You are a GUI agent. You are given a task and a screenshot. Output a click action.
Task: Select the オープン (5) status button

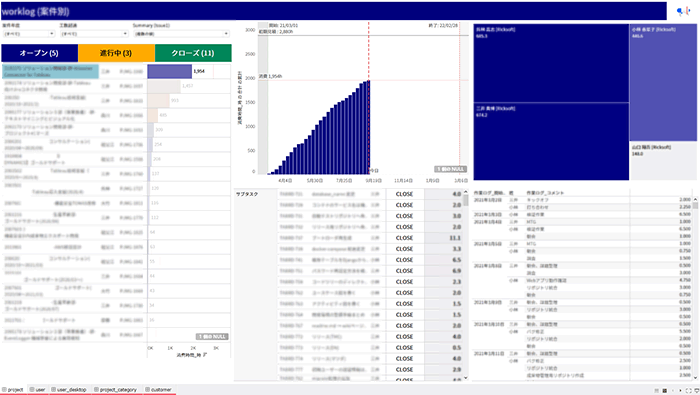[x=39, y=53]
